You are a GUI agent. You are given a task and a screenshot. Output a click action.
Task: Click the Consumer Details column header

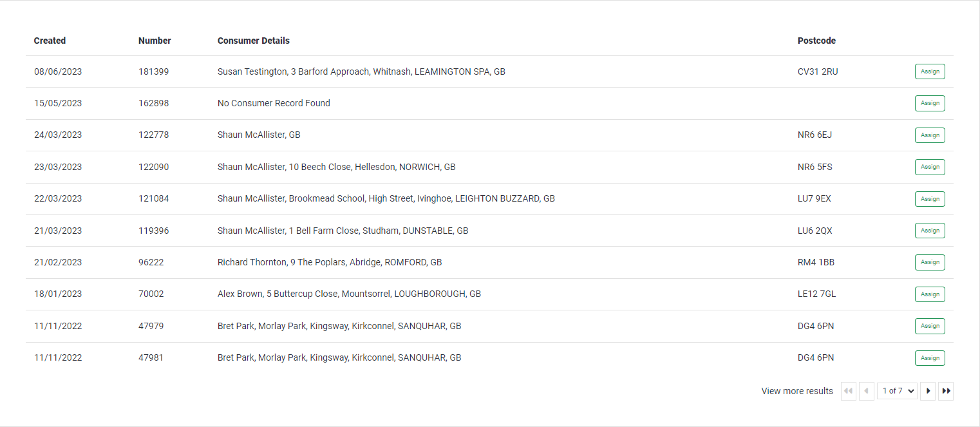pos(254,41)
